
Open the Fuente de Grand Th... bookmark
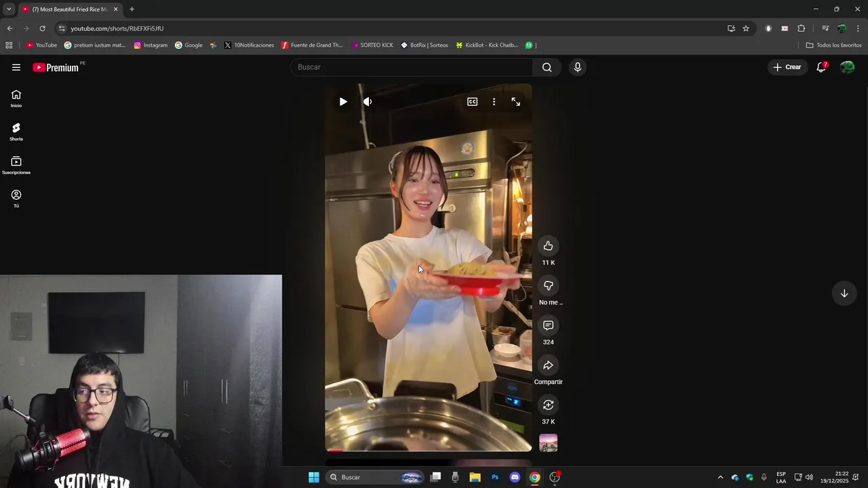click(311, 45)
